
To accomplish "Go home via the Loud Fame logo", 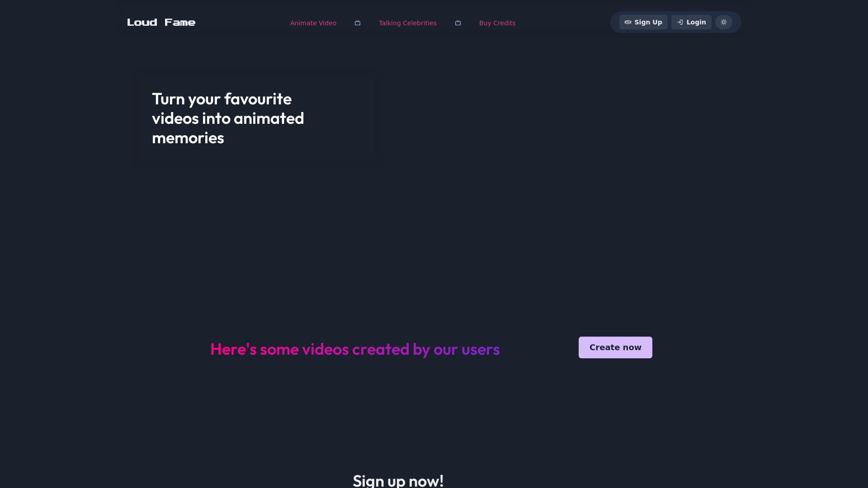I will 161,23.
